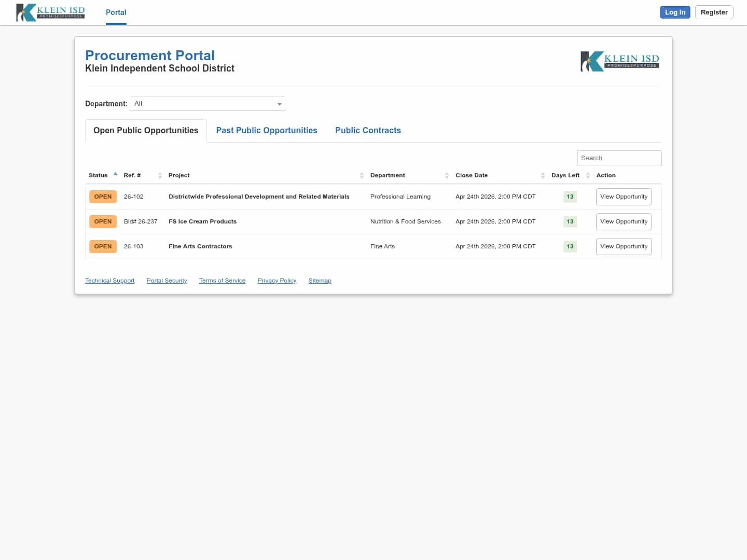Open the Department dropdown showing All
Viewport: 747px width, 560px height.
coord(208,103)
